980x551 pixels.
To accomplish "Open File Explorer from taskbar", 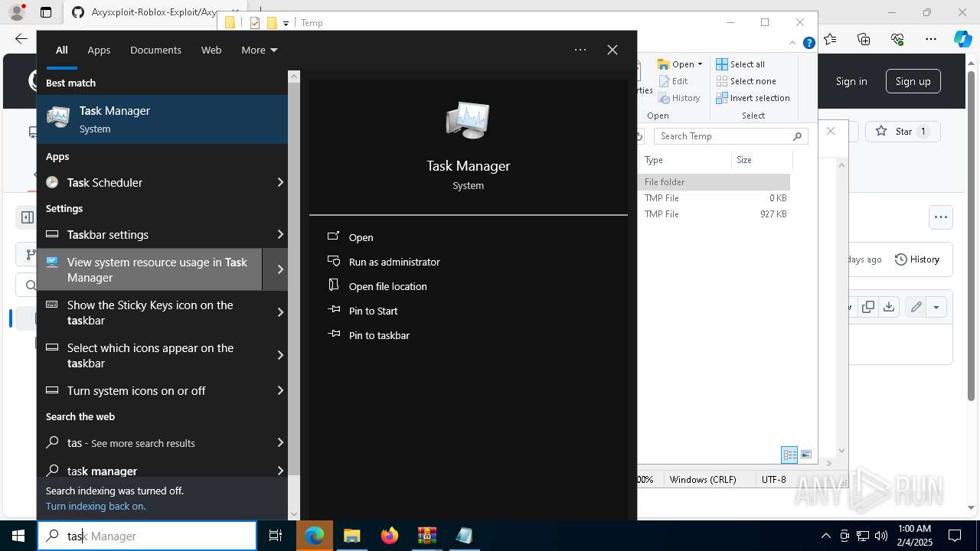I will (351, 536).
